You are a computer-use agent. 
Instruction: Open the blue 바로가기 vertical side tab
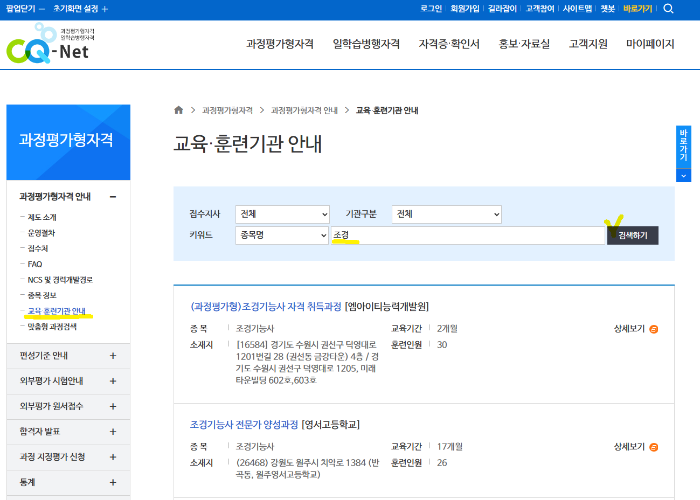coord(683,146)
